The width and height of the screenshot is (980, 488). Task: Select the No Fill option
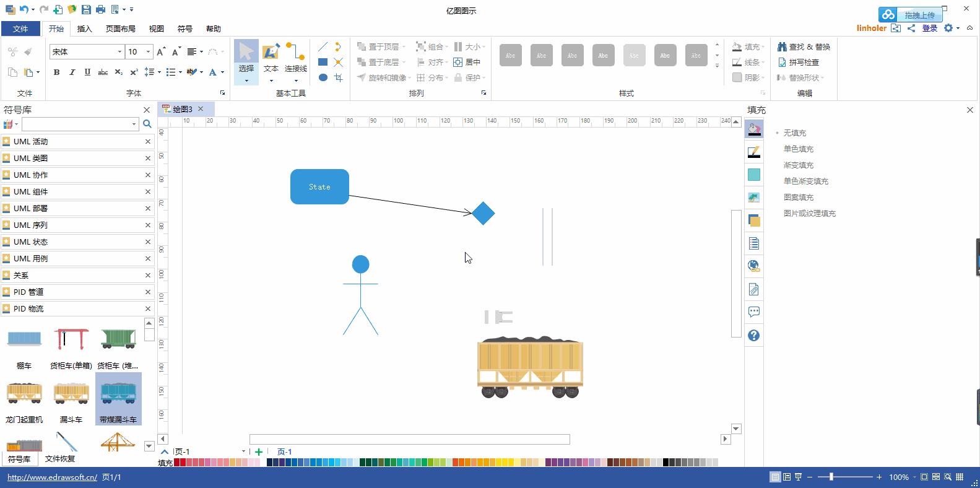click(794, 133)
